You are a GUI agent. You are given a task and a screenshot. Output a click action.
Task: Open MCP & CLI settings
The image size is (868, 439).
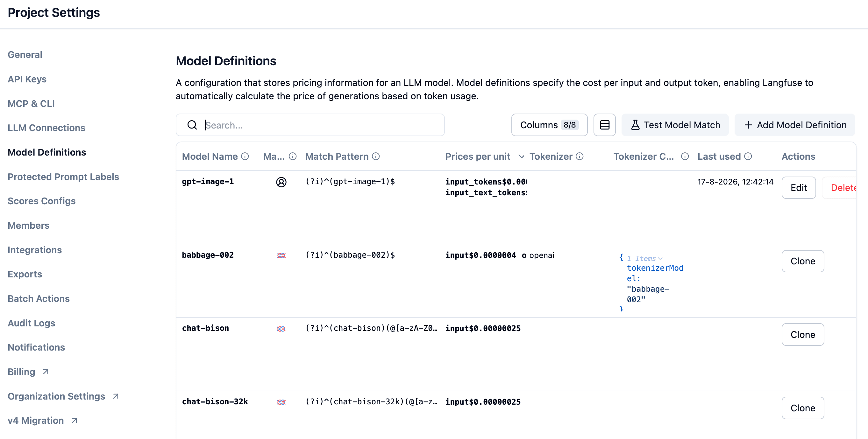pyautogui.click(x=31, y=103)
